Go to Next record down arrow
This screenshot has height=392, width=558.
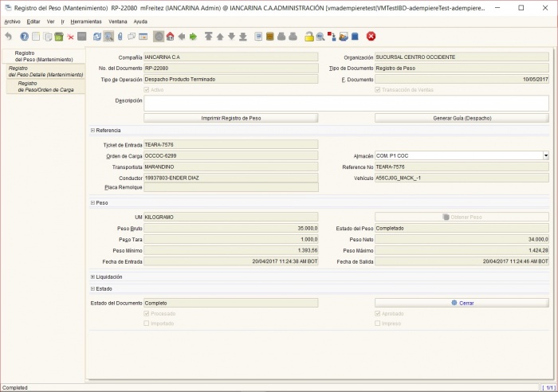pos(231,37)
